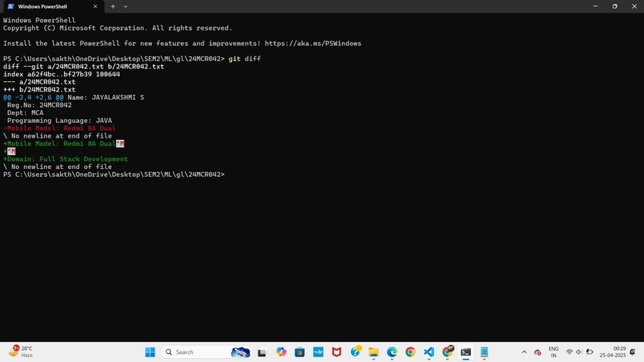
Task: Click the volume speaker tray icon
Action: coord(579,352)
